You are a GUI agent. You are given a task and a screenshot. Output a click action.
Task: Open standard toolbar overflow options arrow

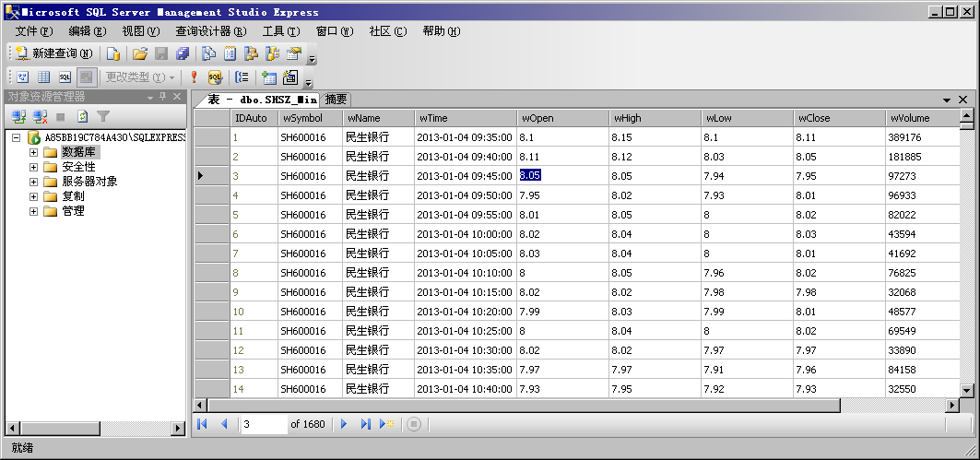coord(312,60)
